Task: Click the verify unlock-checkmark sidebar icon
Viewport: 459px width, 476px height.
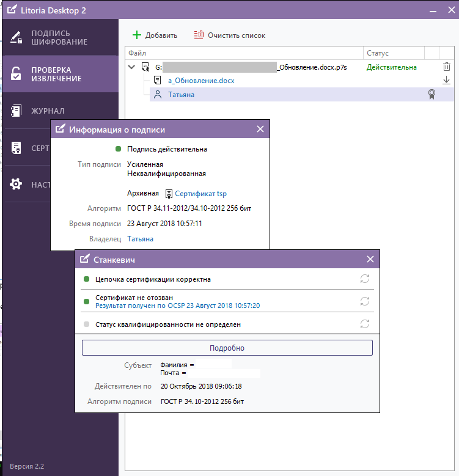Action: (x=16, y=74)
